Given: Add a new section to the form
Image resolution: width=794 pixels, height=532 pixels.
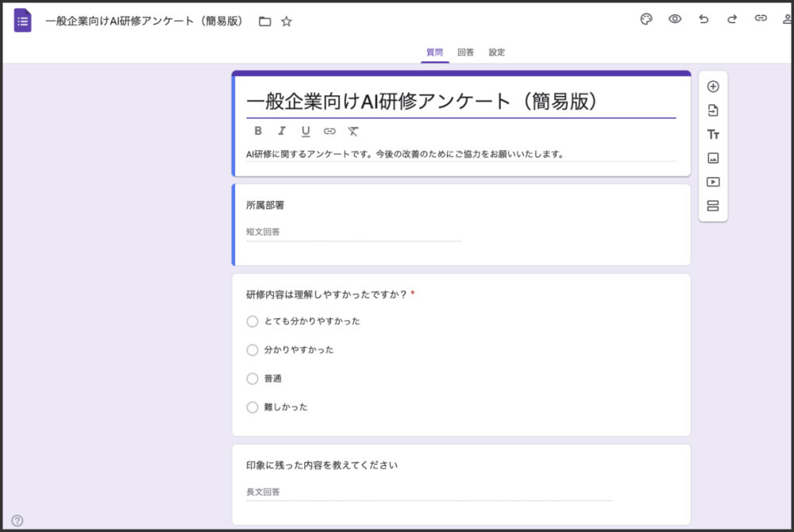Looking at the screenshot, I should (x=713, y=206).
